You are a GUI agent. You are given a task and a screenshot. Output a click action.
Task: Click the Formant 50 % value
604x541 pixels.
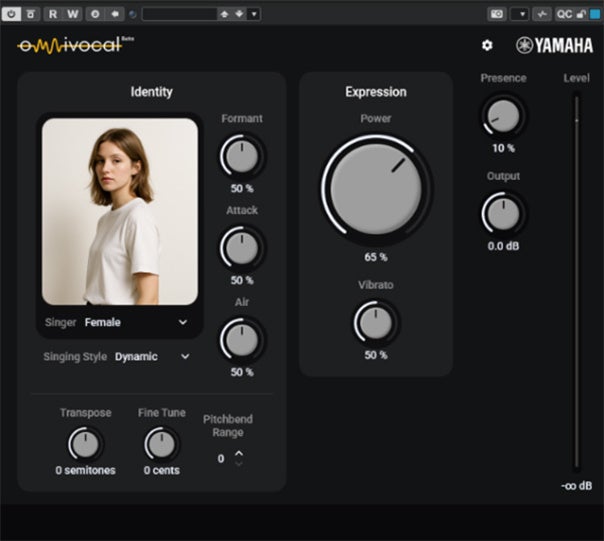coord(242,188)
